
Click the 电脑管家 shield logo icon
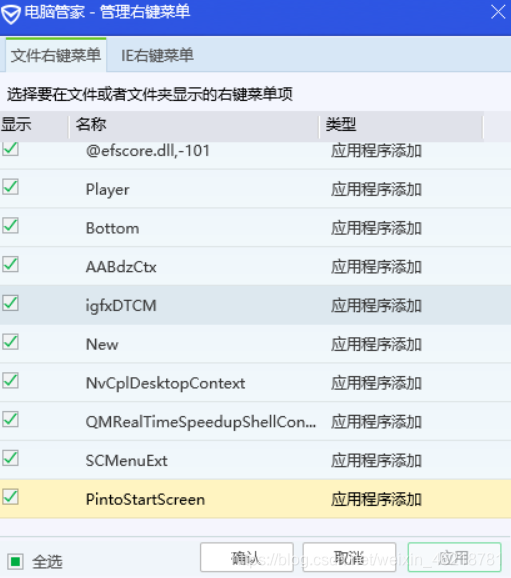(x=11, y=14)
